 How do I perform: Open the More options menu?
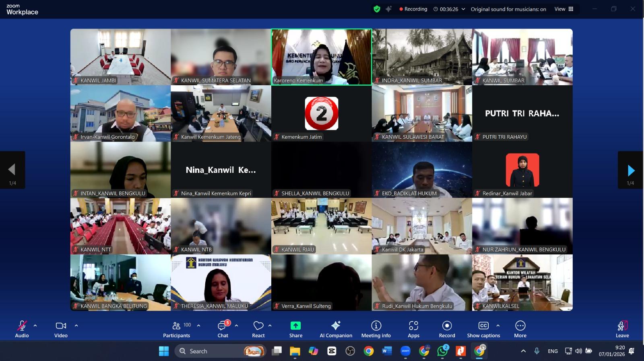520,329
